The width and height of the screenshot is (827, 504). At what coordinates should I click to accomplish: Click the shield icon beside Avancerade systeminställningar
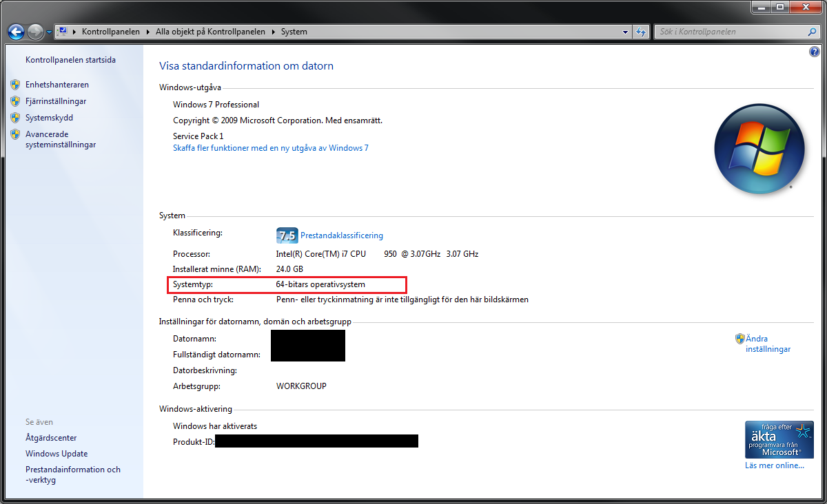click(x=15, y=134)
